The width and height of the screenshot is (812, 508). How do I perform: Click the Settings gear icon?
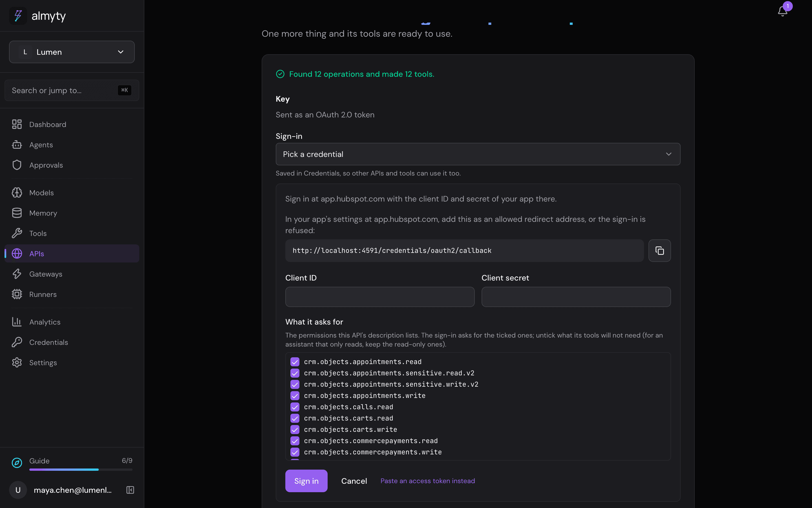pos(17,363)
